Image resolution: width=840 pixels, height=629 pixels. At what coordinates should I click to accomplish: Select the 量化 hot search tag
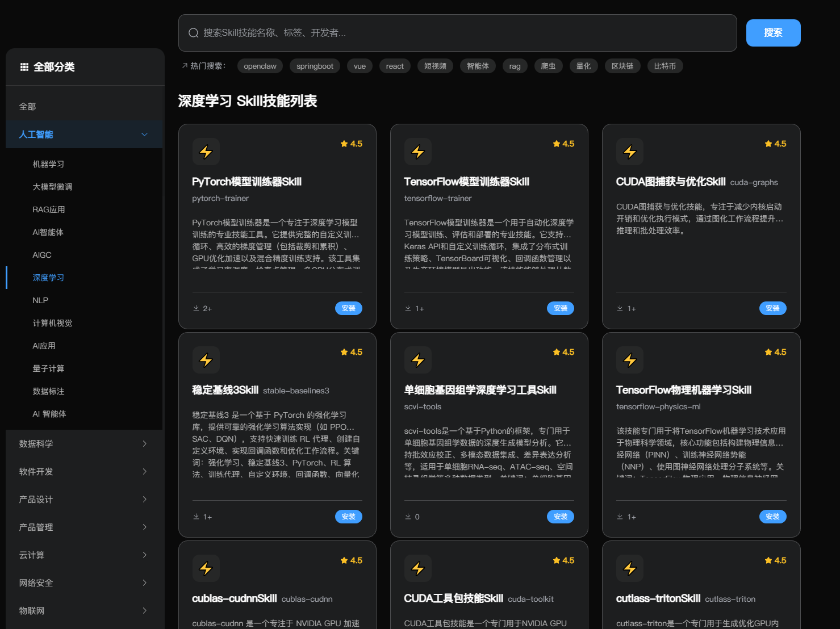(x=583, y=66)
